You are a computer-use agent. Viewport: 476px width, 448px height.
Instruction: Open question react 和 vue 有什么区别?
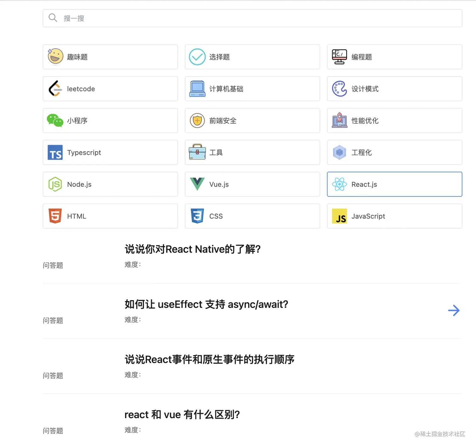182,414
